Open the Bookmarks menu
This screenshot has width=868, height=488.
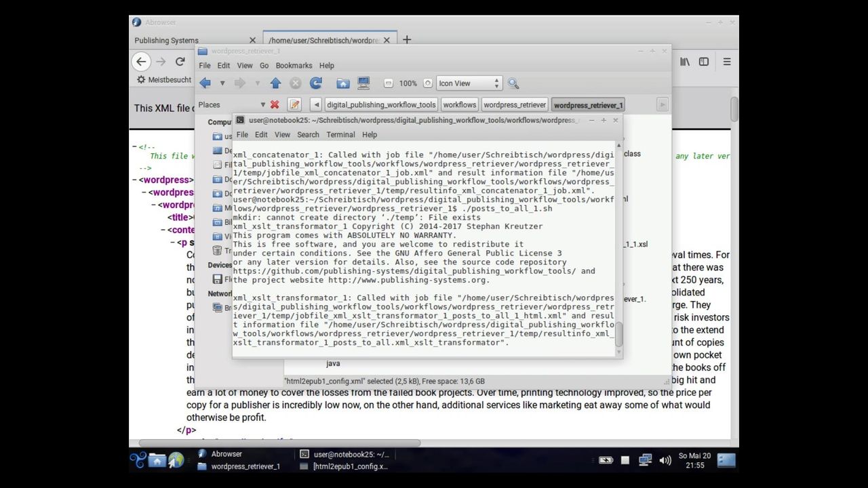point(294,66)
